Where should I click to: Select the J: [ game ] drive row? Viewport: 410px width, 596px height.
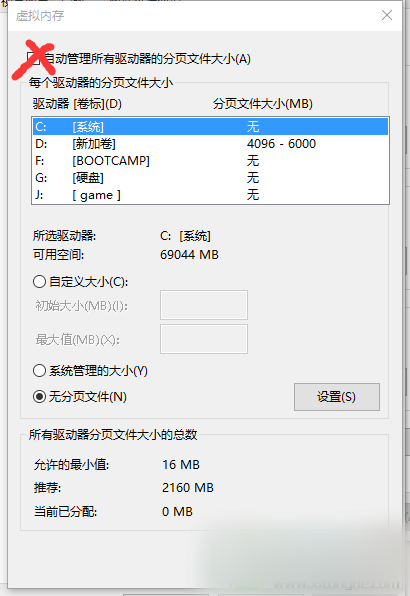(211, 195)
